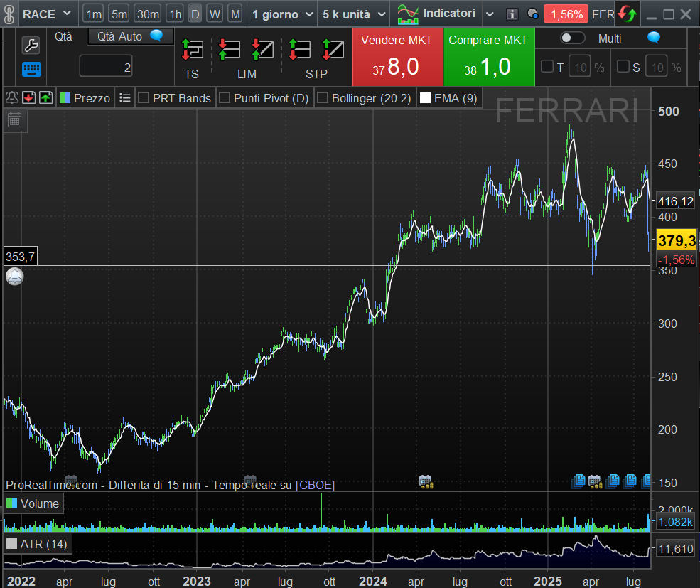
Task: Toggle the Multi switch
Action: click(573, 38)
